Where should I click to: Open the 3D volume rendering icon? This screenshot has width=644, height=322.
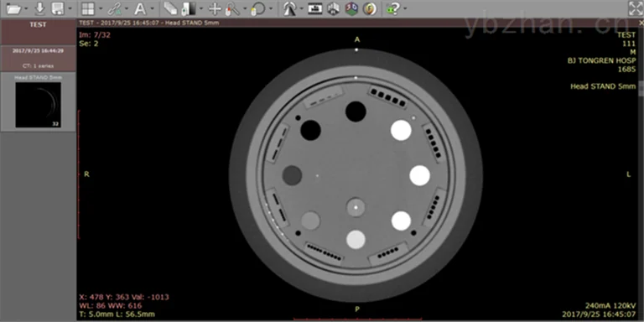tap(351, 8)
